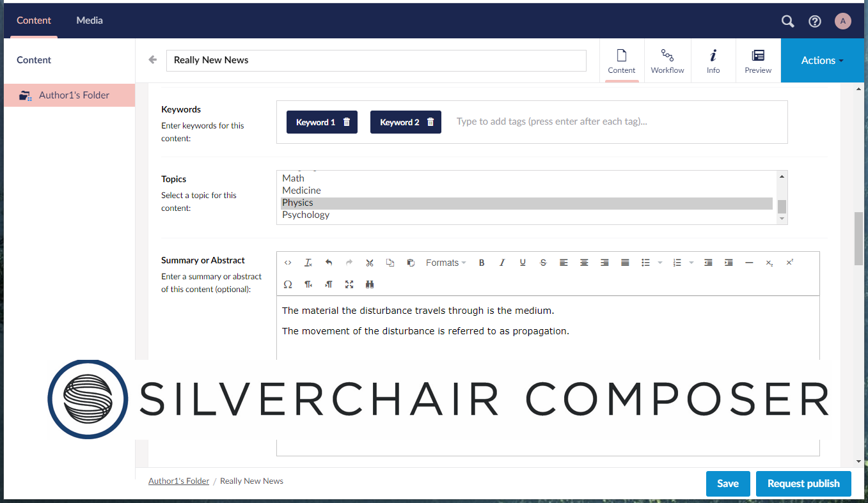Expand bullet list style options arrow
Image resolution: width=868 pixels, height=503 pixels.
[x=660, y=263]
